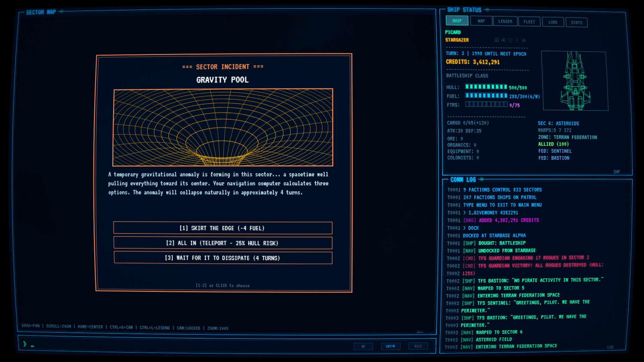This screenshot has width=644, height=362.
Task: Open the LEDGER tab
Action: 505,21
